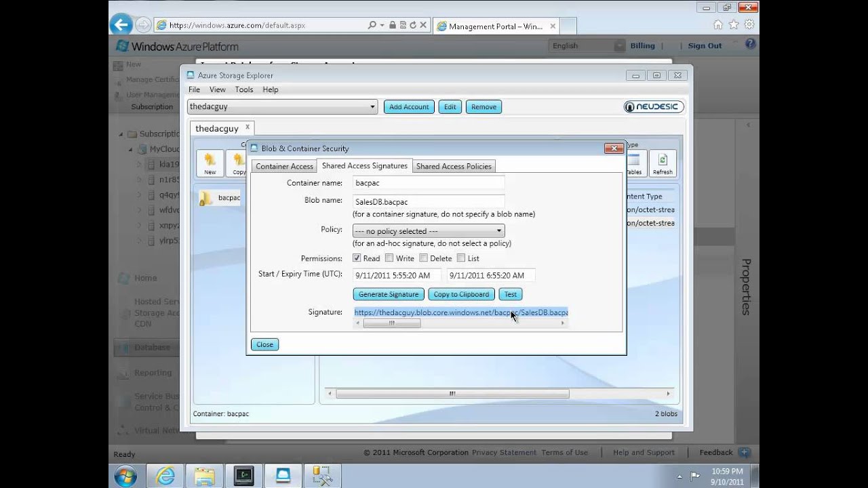
Task: Click the tools taskbar icon at the end
Action: (x=322, y=476)
